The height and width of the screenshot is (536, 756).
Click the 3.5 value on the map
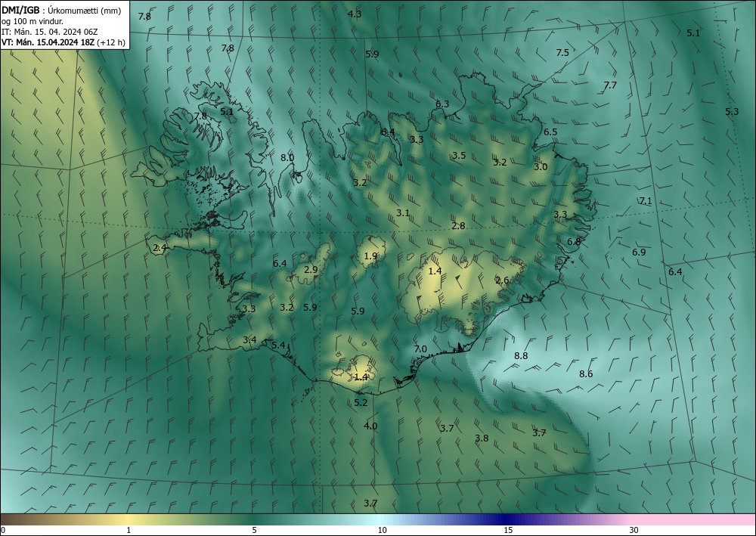click(459, 155)
